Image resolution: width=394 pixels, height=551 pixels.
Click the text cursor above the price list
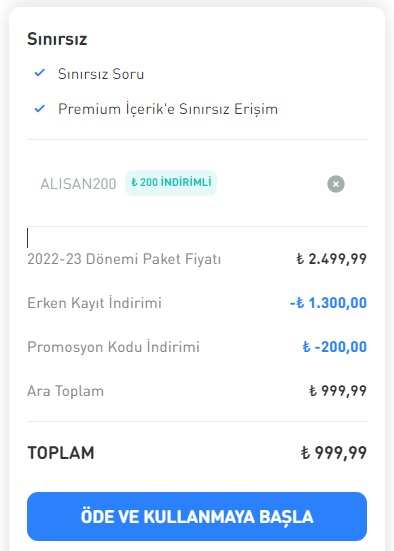28,238
